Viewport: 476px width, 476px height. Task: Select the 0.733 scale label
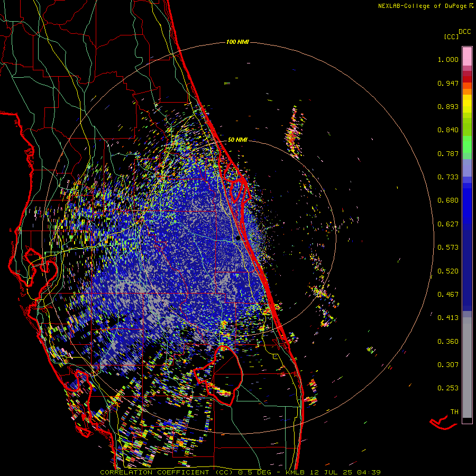point(448,177)
